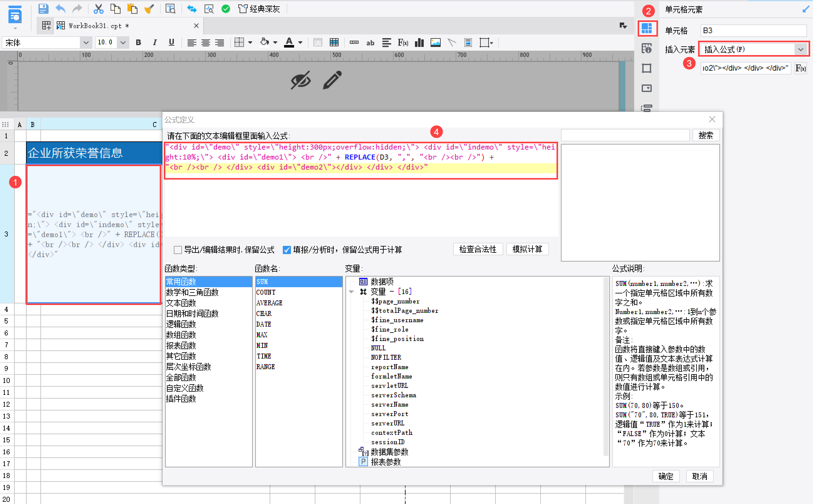
Task: Click the Fx formula button beside formula field
Action: (x=800, y=68)
